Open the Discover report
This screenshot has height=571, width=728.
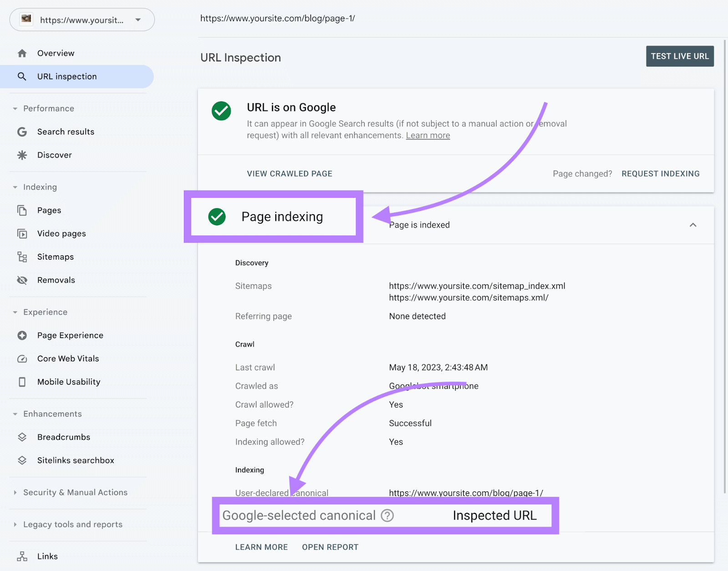click(x=77, y=155)
